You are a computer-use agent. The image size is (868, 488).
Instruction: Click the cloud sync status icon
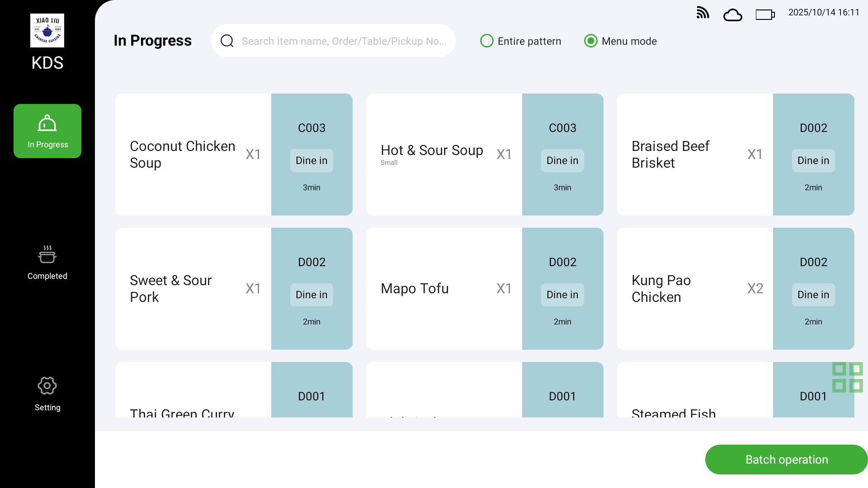(732, 15)
